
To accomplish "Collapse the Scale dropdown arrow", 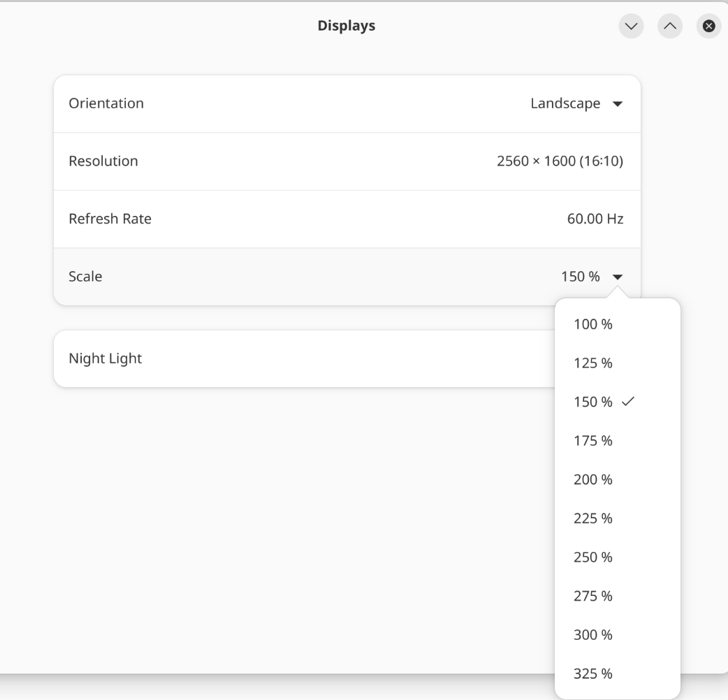I will [617, 277].
